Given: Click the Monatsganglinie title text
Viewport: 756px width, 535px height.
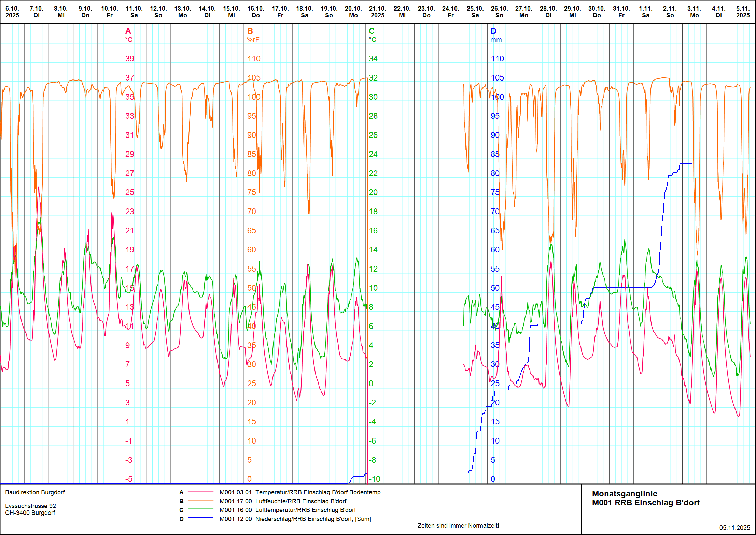Looking at the screenshot, I should click(625, 493).
